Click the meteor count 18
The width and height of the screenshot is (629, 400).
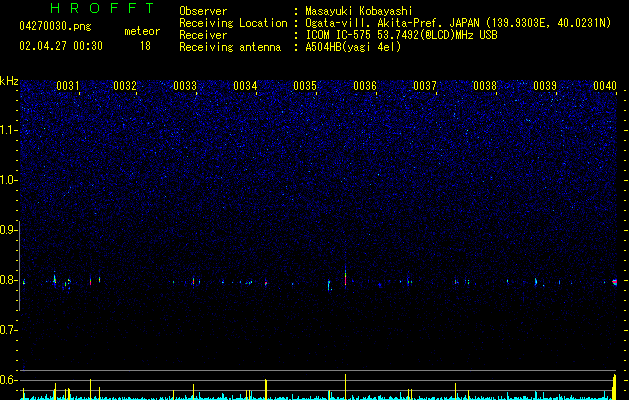(x=145, y=46)
